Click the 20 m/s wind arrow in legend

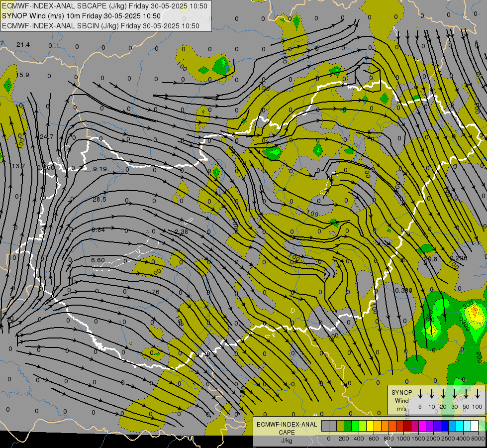point(443,393)
